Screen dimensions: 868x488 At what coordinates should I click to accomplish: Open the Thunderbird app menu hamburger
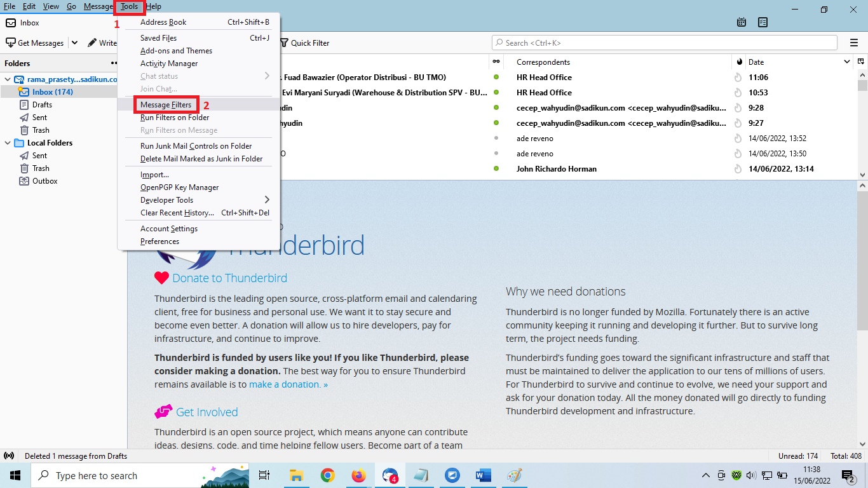(x=854, y=43)
